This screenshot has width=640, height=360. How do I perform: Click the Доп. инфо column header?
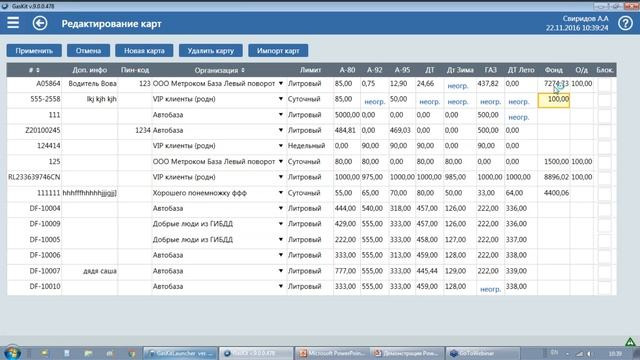click(89, 70)
